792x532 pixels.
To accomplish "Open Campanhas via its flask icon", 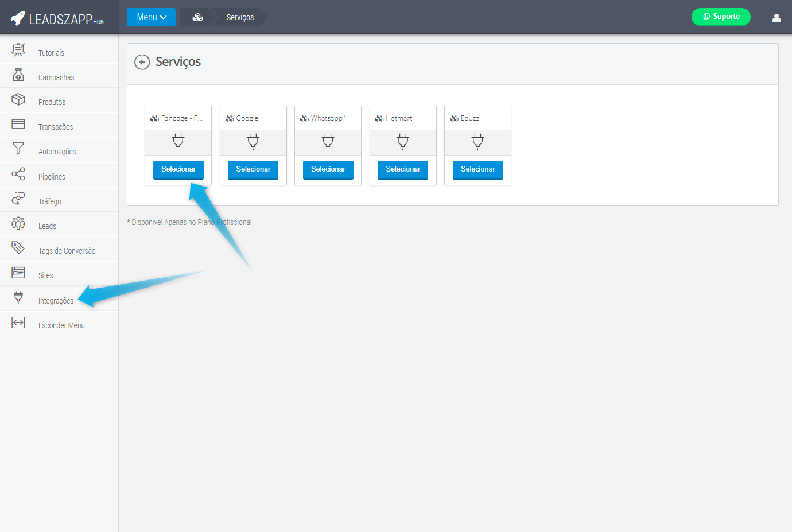I will (x=18, y=75).
